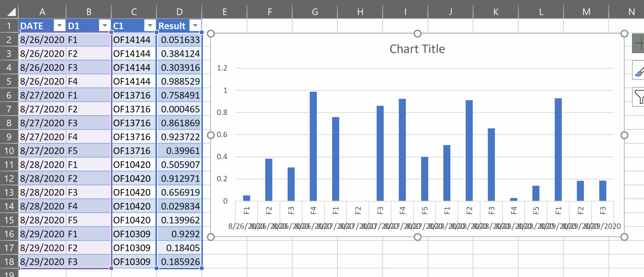Screen dimensions: 644x277
Task: Click row header 10
Action: pyautogui.click(x=9, y=150)
